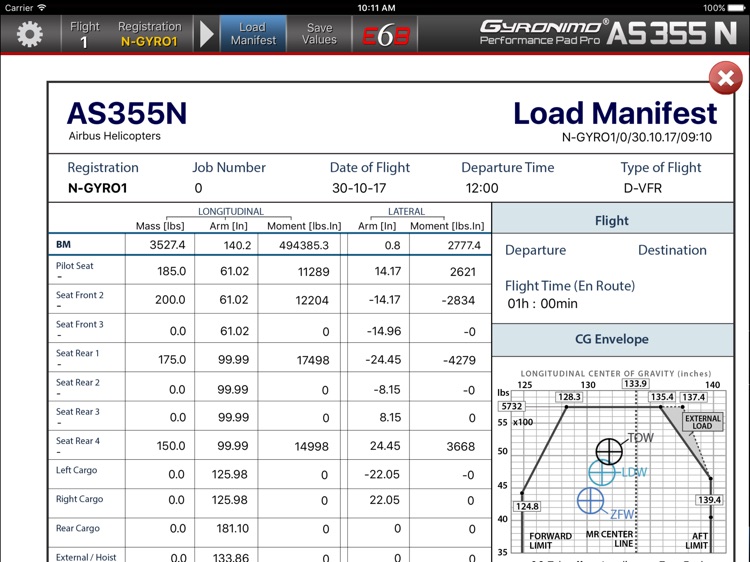The height and width of the screenshot is (562, 750).
Task: Select the Rear Cargo row label
Action: point(77,528)
